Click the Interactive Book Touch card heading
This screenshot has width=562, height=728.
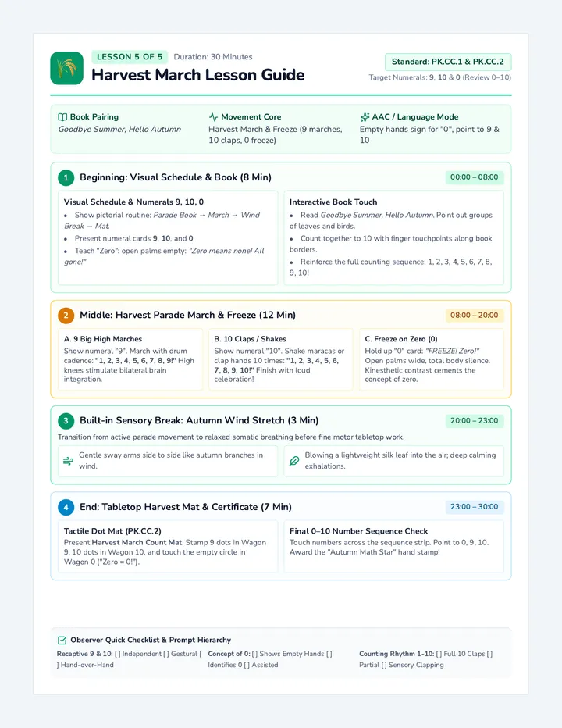pyautogui.click(x=333, y=202)
